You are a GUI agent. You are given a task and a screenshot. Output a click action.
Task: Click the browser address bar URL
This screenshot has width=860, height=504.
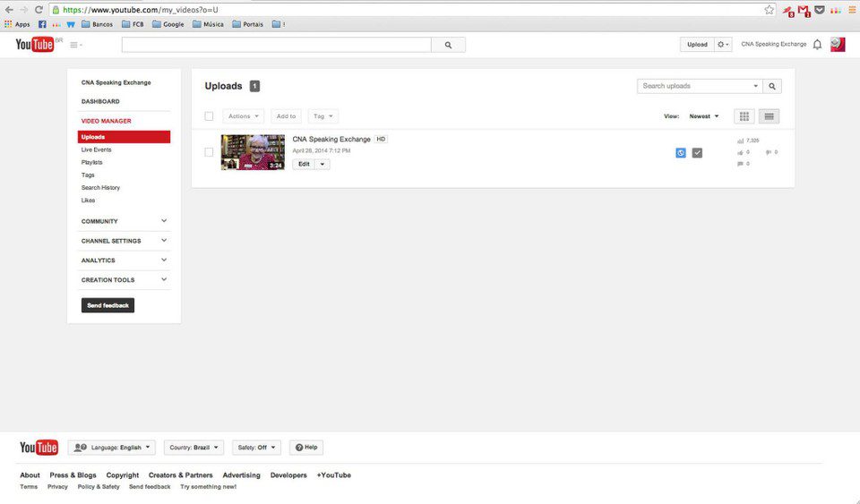click(x=141, y=10)
